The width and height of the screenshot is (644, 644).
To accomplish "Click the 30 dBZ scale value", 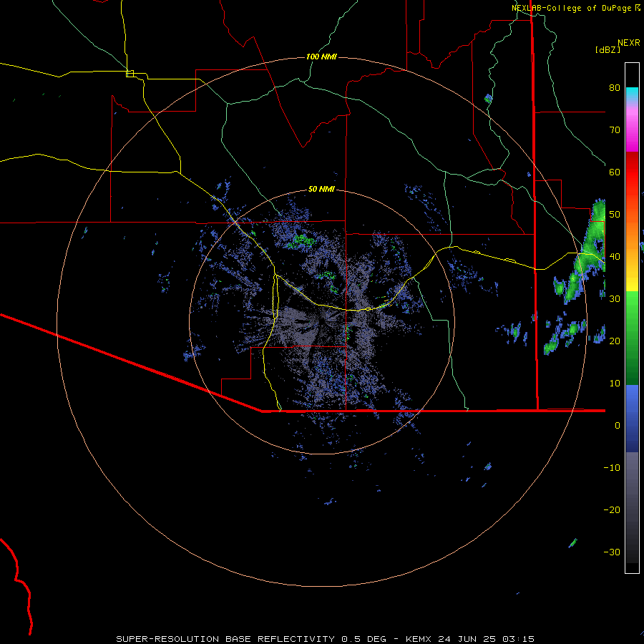I will point(615,299).
